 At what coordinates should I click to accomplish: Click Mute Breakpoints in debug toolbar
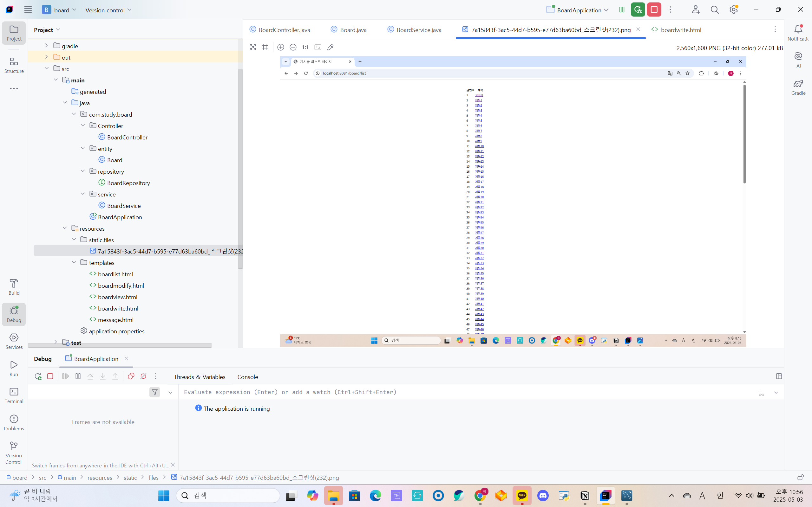coord(143,376)
